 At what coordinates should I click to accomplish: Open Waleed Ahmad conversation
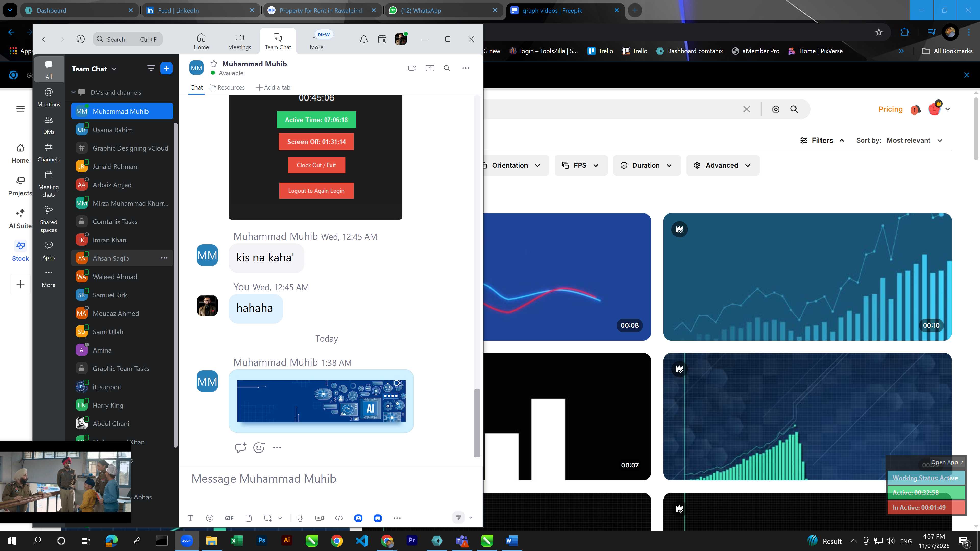click(122, 277)
